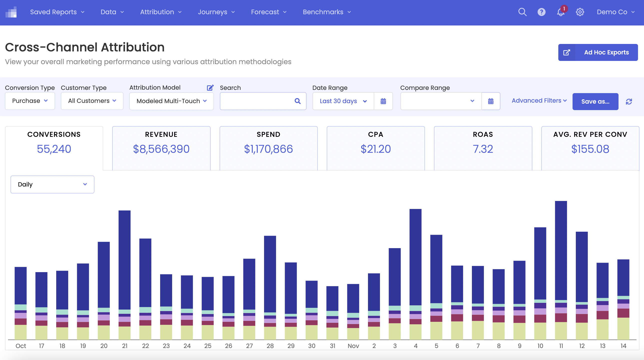Trigger search with the magnifying glass in Search field
644x360 pixels.
[298, 101]
